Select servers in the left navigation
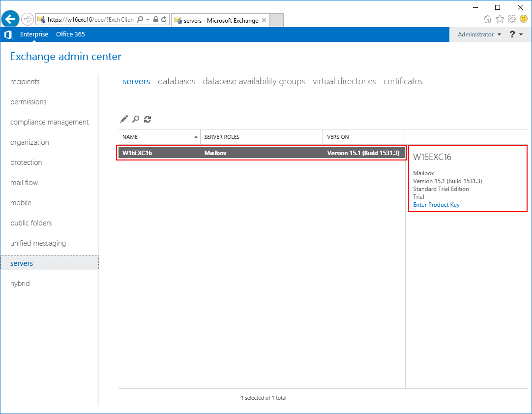The height and width of the screenshot is (414, 532). click(50, 263)
